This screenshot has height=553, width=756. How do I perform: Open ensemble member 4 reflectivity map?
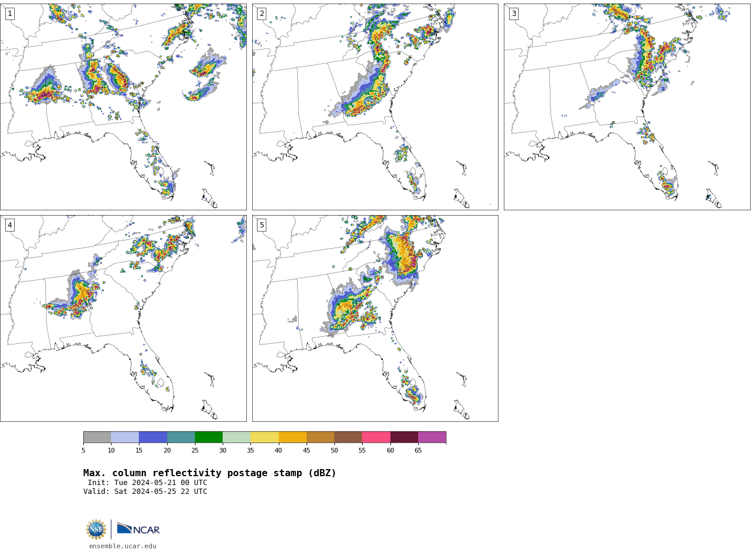coord(123,318)
